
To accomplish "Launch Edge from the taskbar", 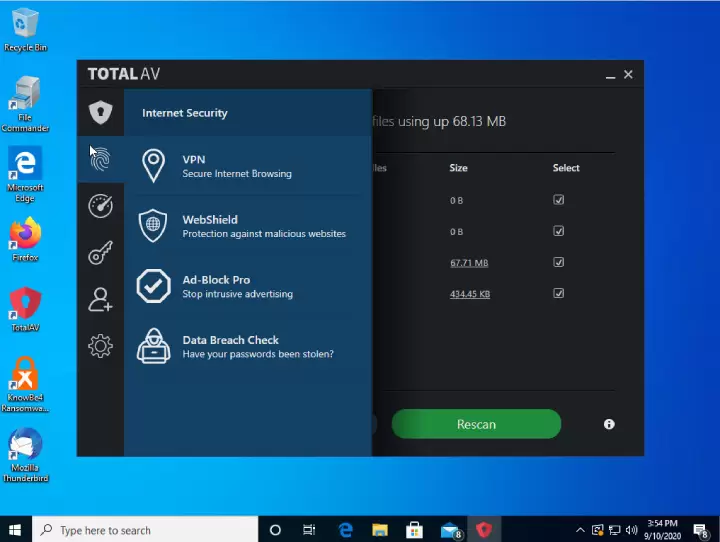I will point(345,531).
